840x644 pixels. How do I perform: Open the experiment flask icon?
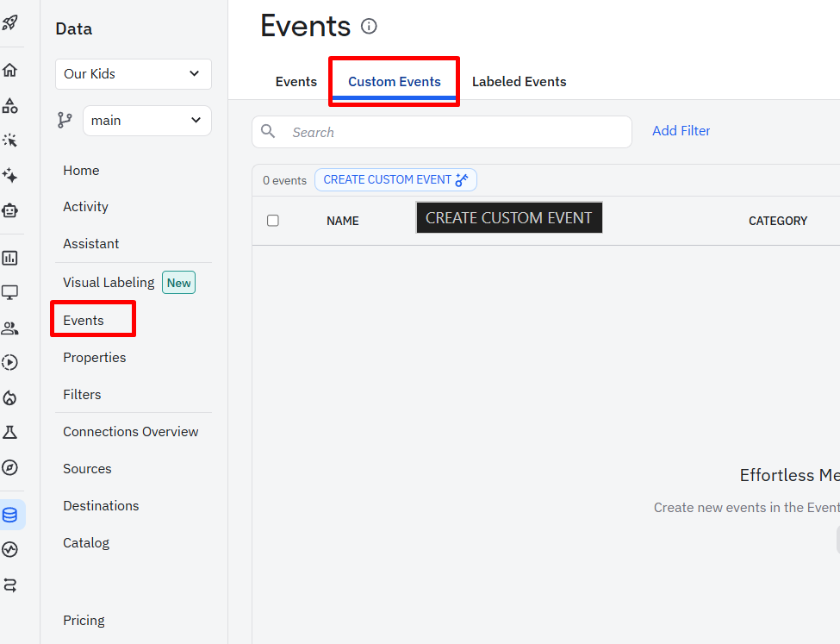pos(10,432)
